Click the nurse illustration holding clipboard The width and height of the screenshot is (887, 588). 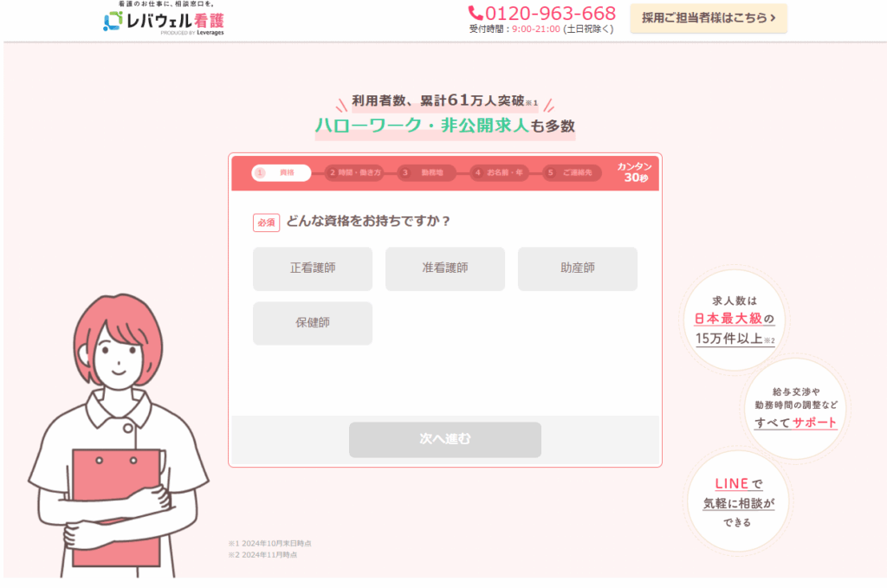pyautogui.click(x=117, y=436)
